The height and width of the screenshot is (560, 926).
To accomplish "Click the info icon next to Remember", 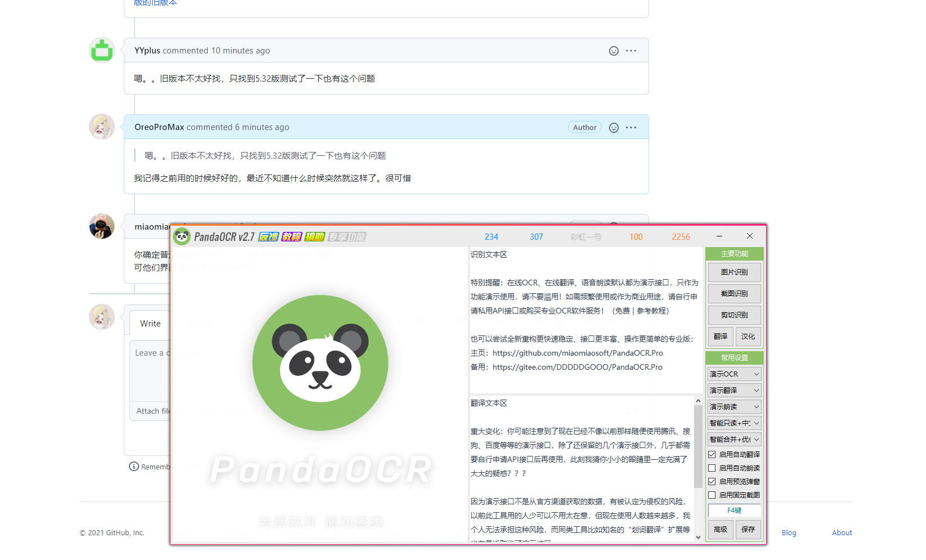I will 133,467.
